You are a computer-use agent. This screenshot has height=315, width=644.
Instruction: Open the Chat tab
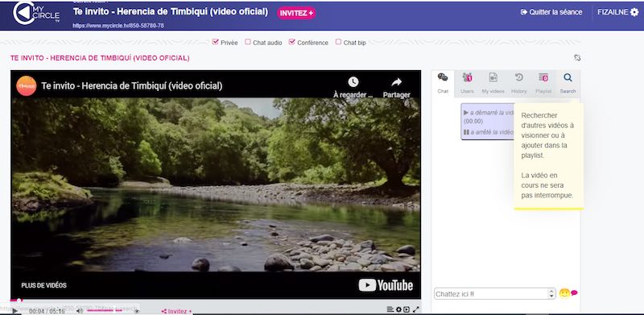tap(443, 83)
